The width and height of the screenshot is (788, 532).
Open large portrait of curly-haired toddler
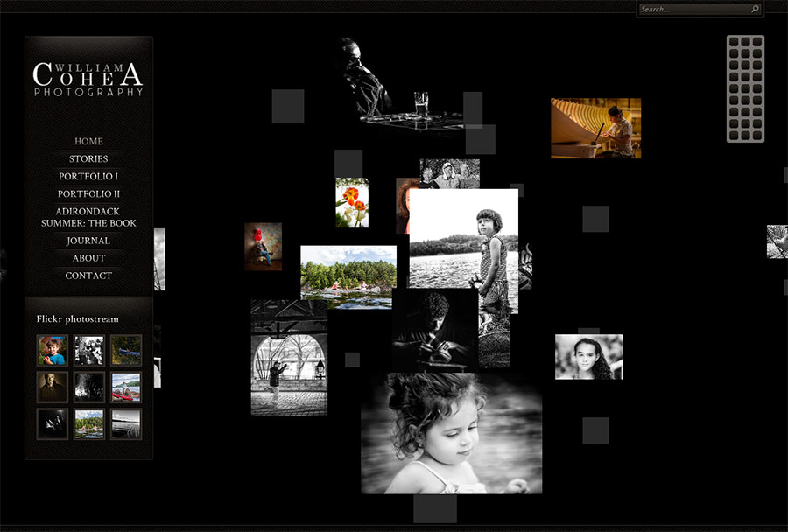click(x=451, y=433)
